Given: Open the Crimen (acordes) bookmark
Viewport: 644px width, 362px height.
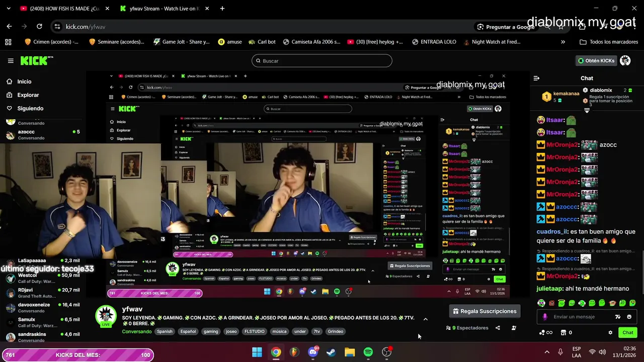Looking at the screenshot, I should pos(51,42).
